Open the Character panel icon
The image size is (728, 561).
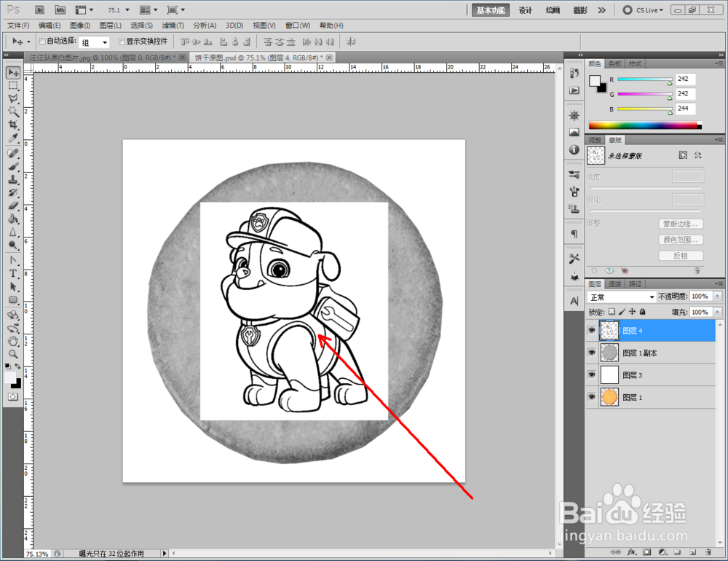click(574, 301)
